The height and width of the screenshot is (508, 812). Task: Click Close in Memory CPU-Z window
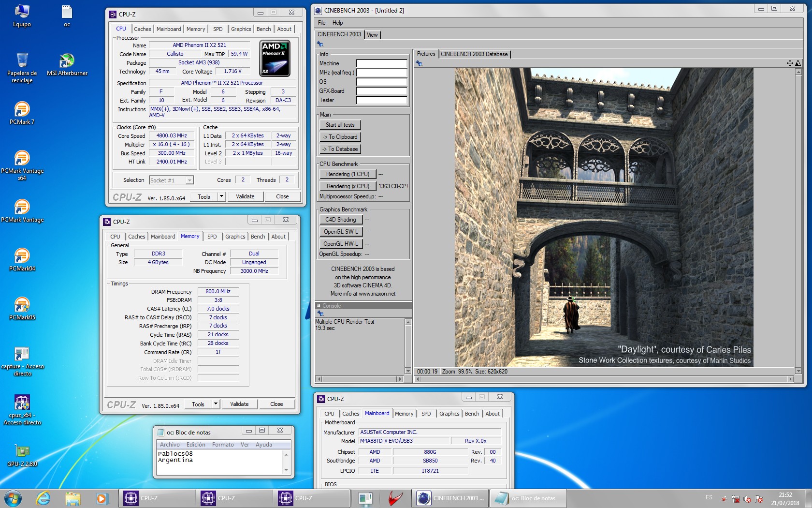point(276,404)
